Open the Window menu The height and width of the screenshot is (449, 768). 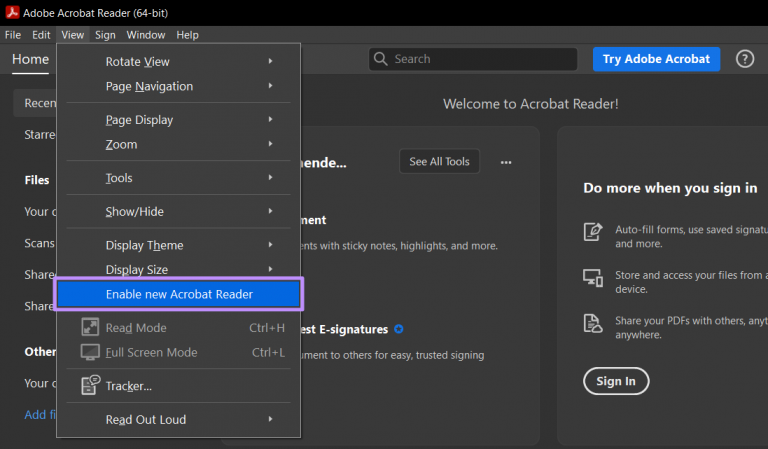(145, 35)
